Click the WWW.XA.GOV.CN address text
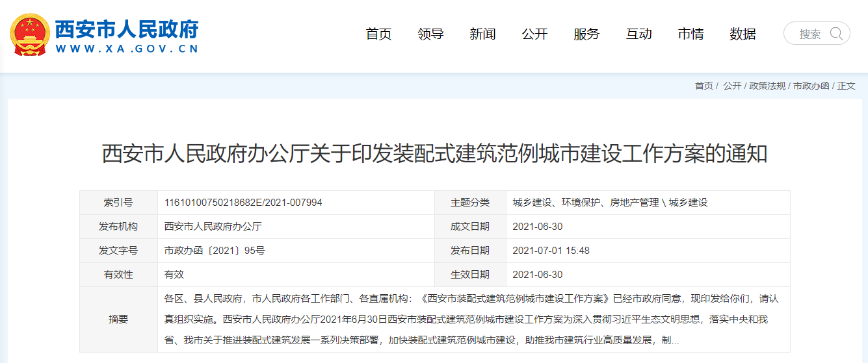 coord(126,49)
